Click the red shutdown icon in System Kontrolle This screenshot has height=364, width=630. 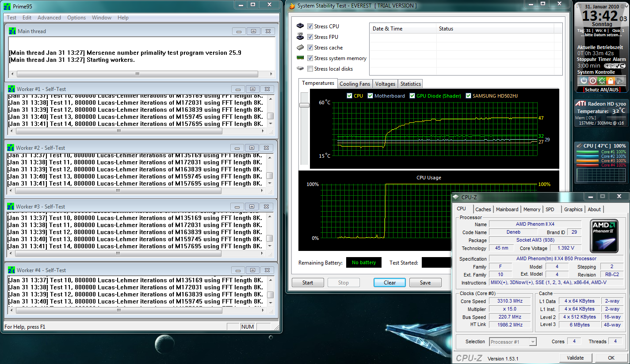click(x=592, y=81)
